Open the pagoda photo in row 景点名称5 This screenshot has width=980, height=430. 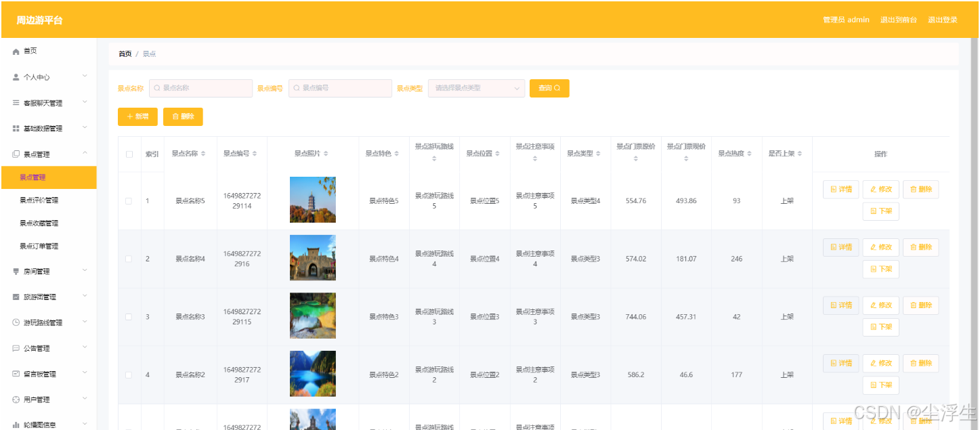313,200
